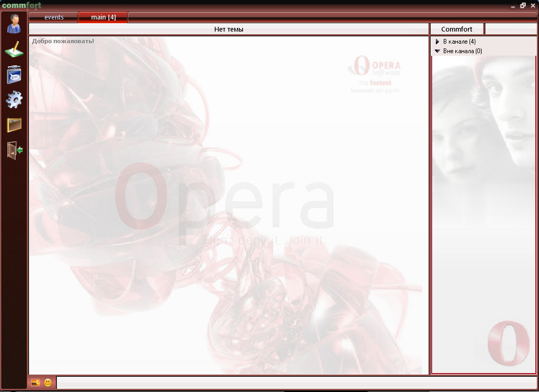
Task: Open settings via the gear icon
Action: 14,99
